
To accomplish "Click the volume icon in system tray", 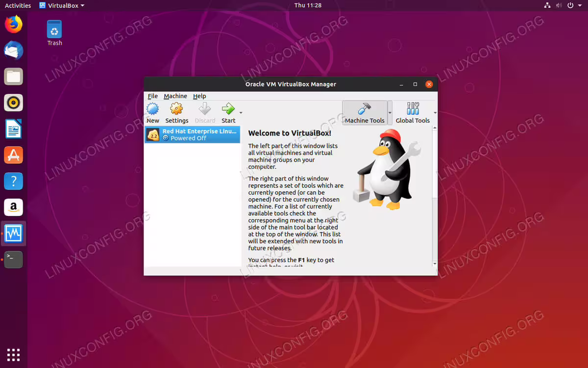I will [x=559, y=5].
